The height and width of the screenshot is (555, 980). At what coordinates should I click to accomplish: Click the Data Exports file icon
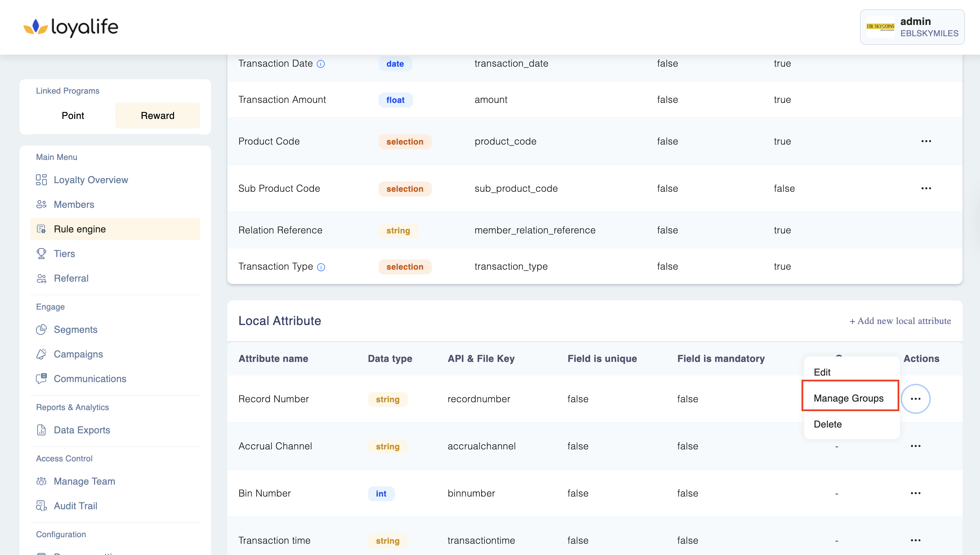pyautogui.click(x=41, y=430)
